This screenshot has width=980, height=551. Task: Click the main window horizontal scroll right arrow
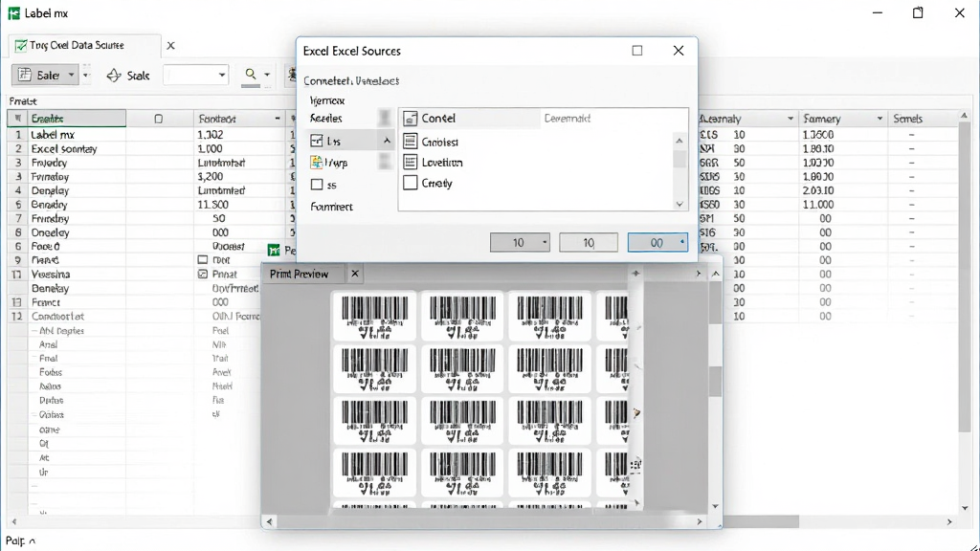949,521
